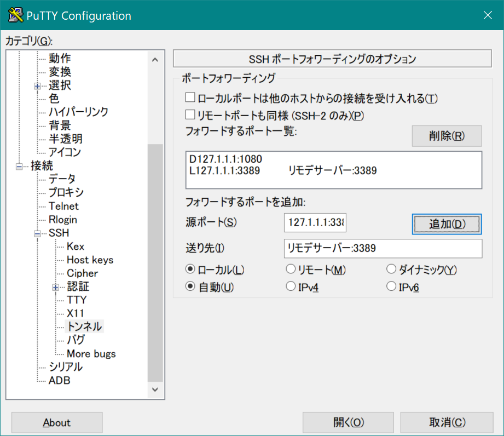Open データ category
Viewport: 504px width, 436px height.
[x=62, y=179]
